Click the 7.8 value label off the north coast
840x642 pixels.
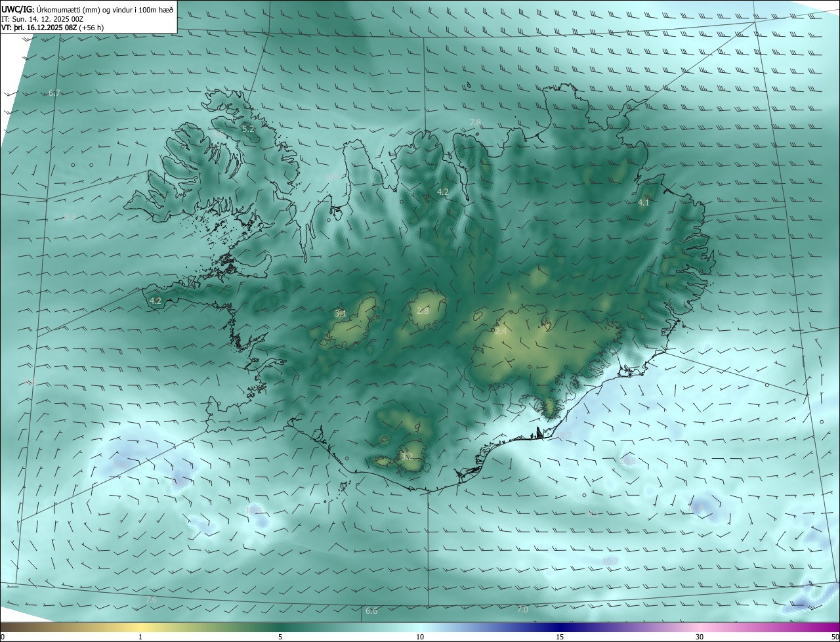(x=476, y=123)
